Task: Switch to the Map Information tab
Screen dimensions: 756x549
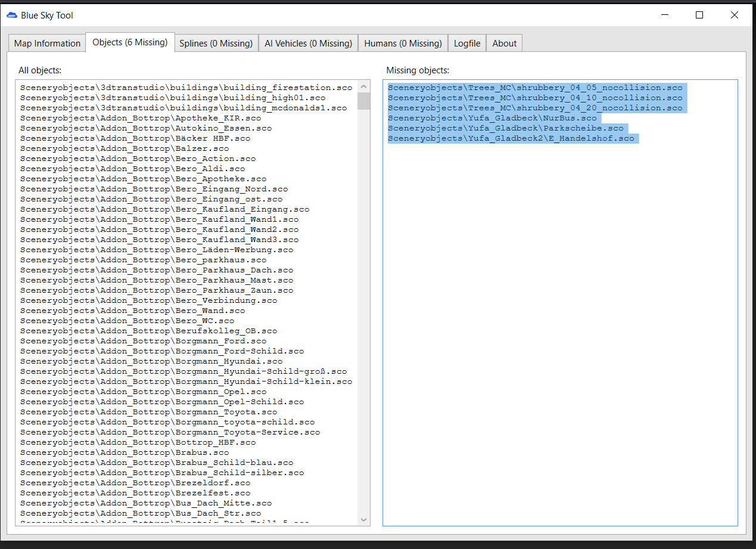Action: point(47,44)
